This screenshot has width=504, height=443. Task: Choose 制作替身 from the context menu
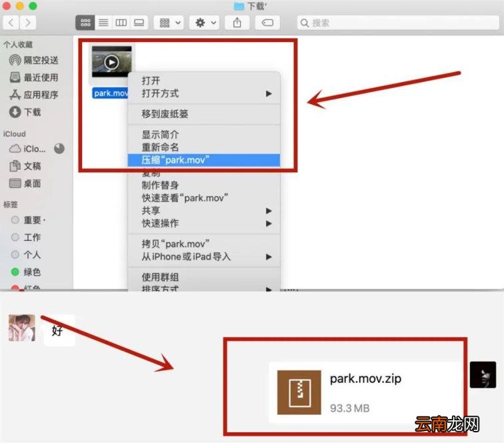[204, 185]
